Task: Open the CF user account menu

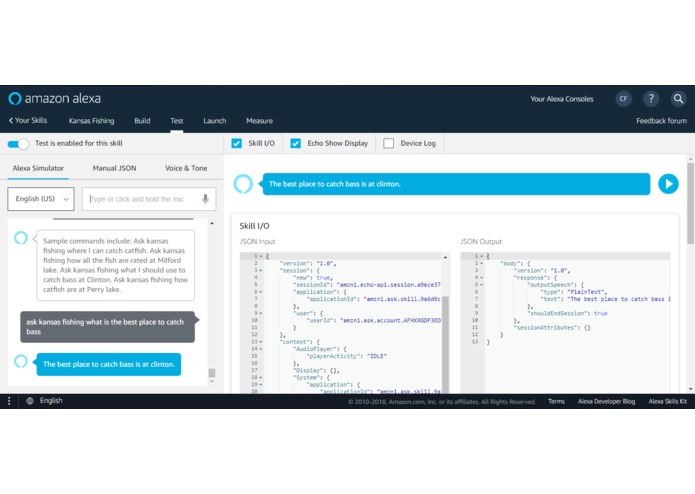Action: coord(623,99)
